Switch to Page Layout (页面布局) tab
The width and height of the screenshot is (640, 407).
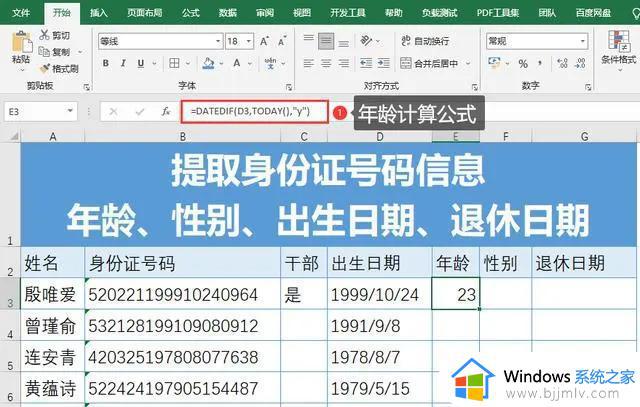point(144,13)
